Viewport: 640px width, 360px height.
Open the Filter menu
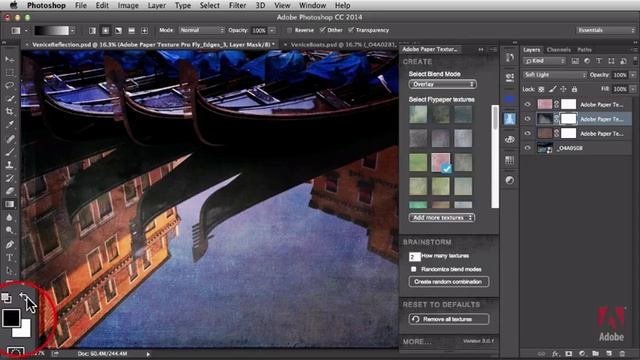coord(237,5)
